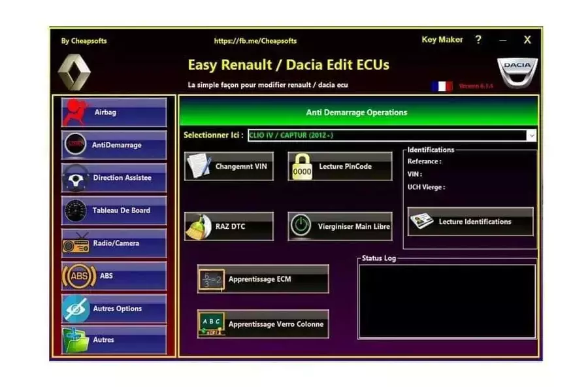Click the Dacia shield logo
The width and height of the screenshot is (588, 389).
pyautogui.click(x=517, y=73)
